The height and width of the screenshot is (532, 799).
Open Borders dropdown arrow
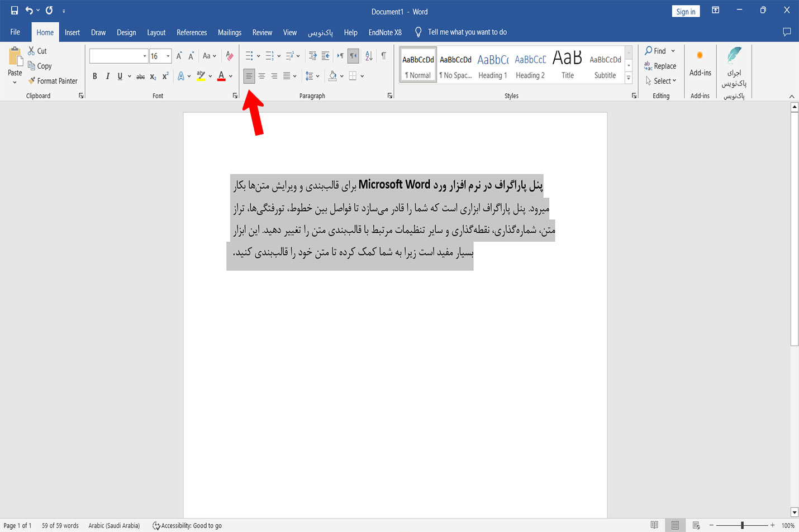point(362,76)
